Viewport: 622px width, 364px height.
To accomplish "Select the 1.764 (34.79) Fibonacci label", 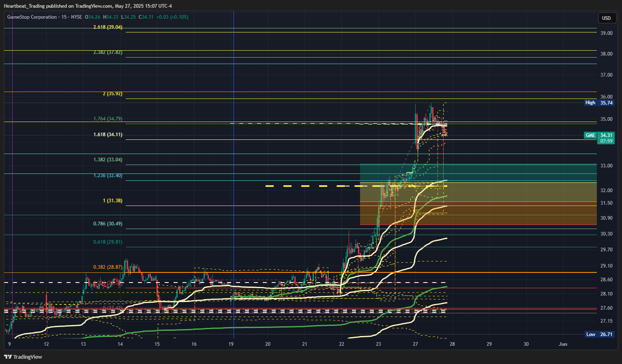I will coord(108,119).
